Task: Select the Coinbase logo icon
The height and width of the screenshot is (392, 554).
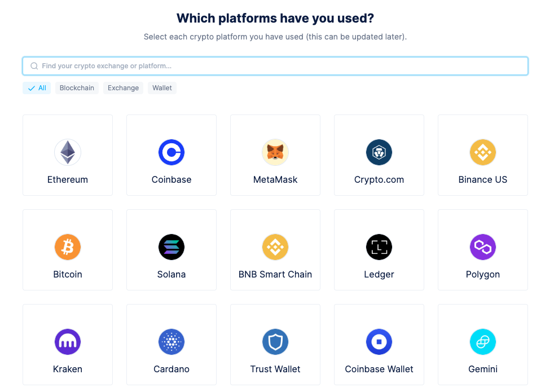Action: pos(172,152)
